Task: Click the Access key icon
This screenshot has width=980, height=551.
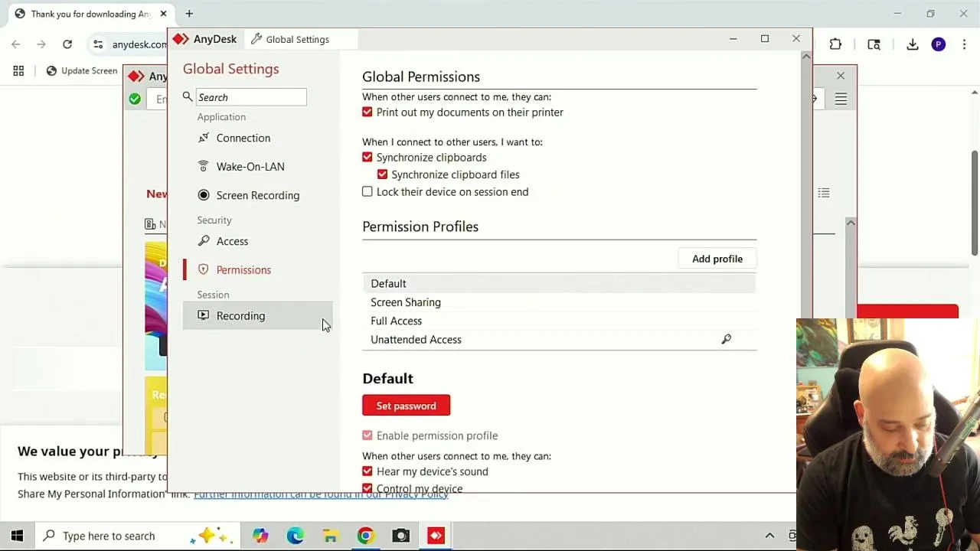Action: (203, 241)
